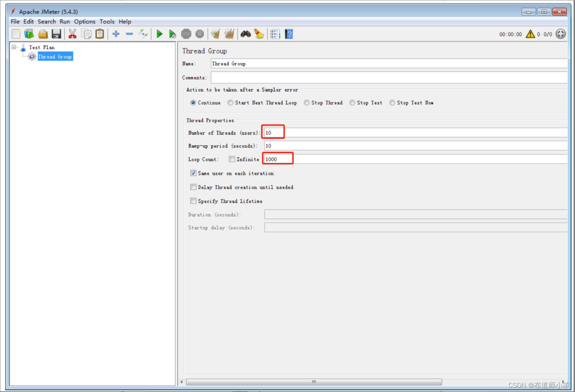Click the Open file folder icon
The image size is (575, 392).
(43, 34)
